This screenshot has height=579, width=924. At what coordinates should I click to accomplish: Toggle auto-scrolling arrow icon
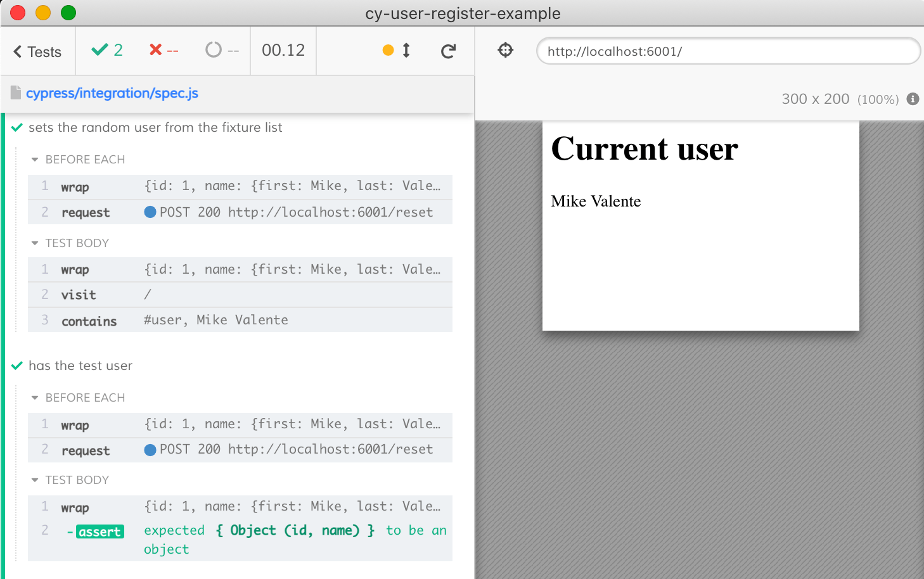(406, 50)
